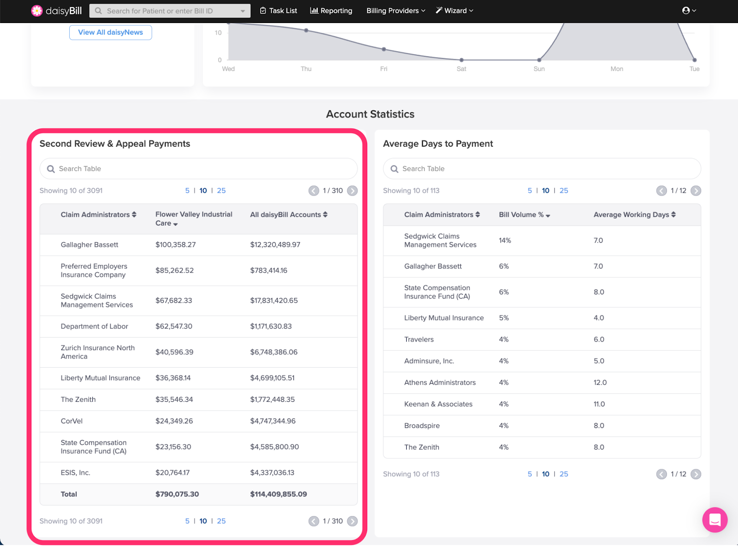Image resolution: width=738 pixels, height=560 pixels.
Task: Expand the Wizard menu
Action: (454, 11)
